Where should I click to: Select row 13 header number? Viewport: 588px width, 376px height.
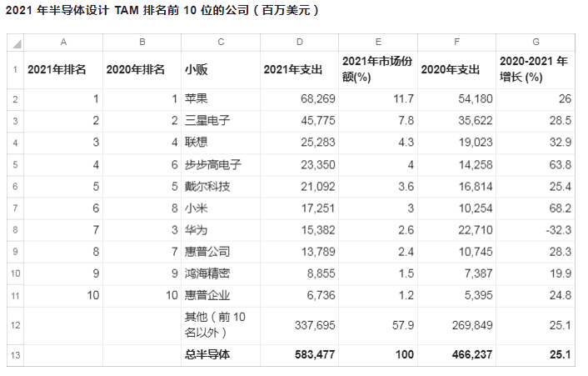click(x=16, y=354)
